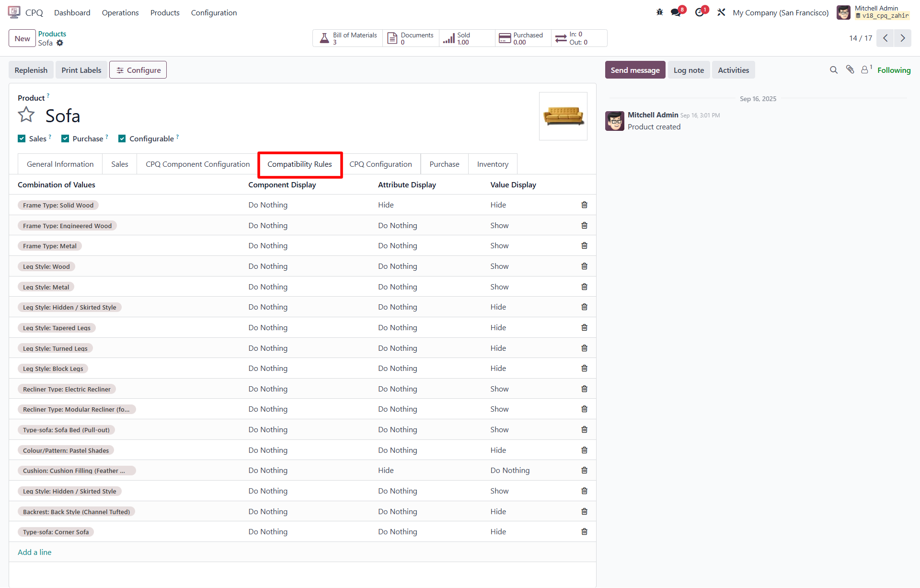Go to next record arrow

coord(903,38)
